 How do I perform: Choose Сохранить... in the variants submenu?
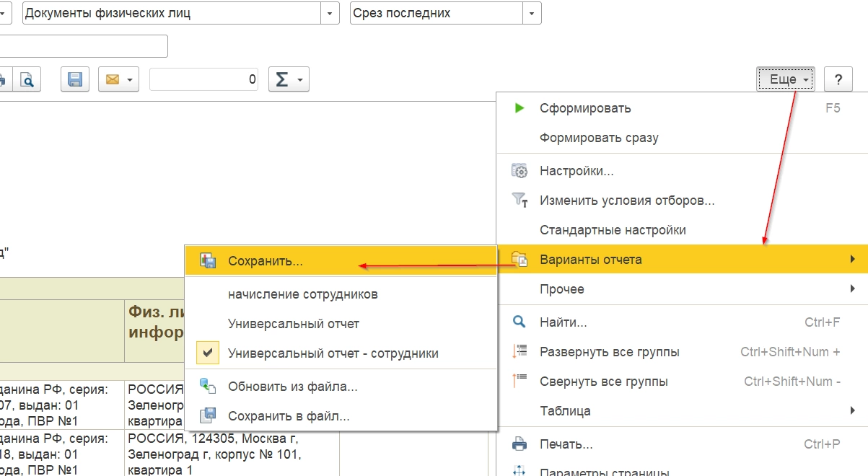[265, 261]
